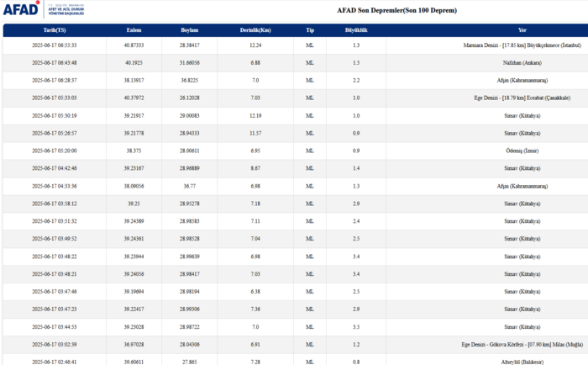Select the depth value 7.36

255,309
